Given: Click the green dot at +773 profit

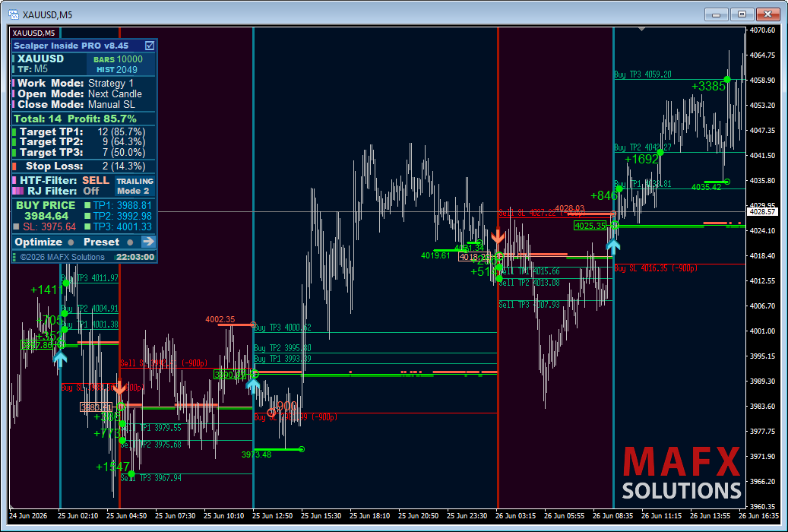Looking at the screenshot, I should [x=122, y=441].
